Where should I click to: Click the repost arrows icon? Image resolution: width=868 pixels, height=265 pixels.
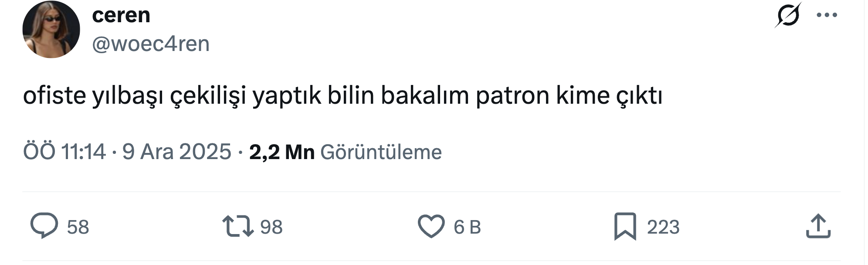pyautogui.click(x=238, y=226)
